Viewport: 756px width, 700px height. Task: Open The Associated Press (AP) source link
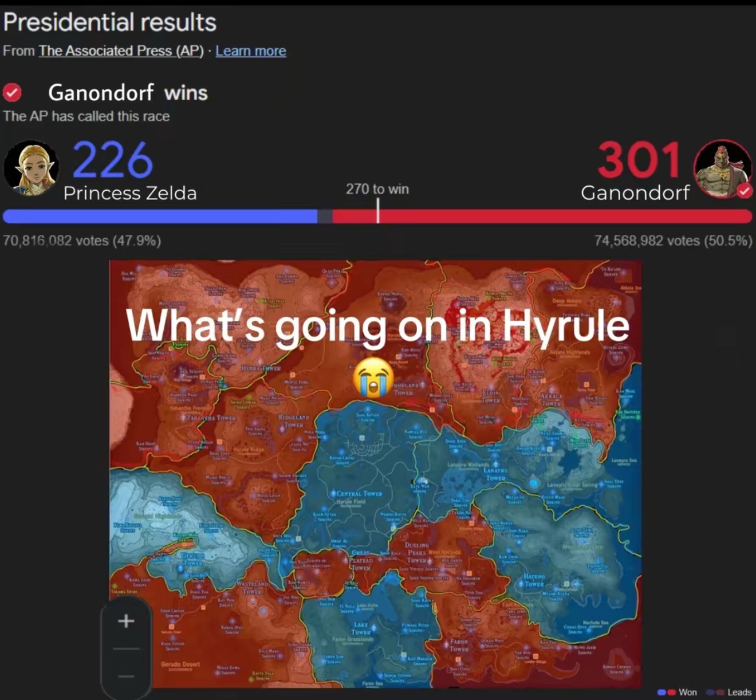(x=121, y=51)
